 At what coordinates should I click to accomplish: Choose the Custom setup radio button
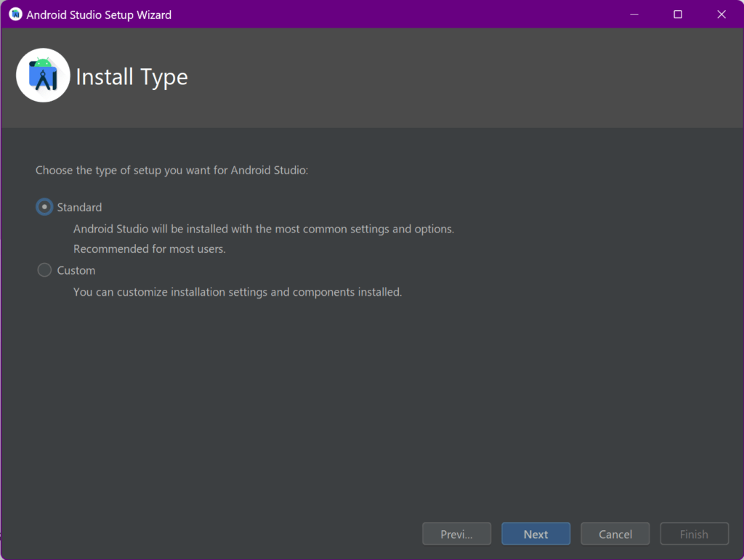44,270
